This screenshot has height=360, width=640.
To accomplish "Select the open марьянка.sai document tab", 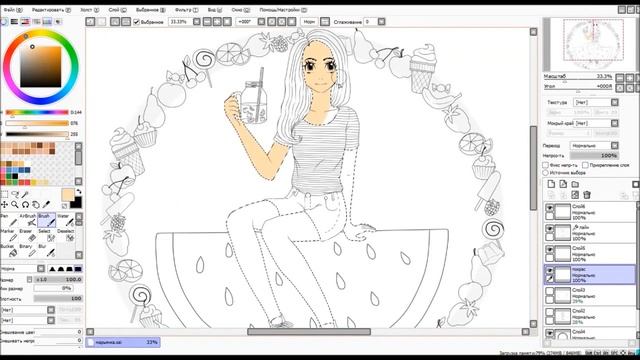I will tap(123, 342).
